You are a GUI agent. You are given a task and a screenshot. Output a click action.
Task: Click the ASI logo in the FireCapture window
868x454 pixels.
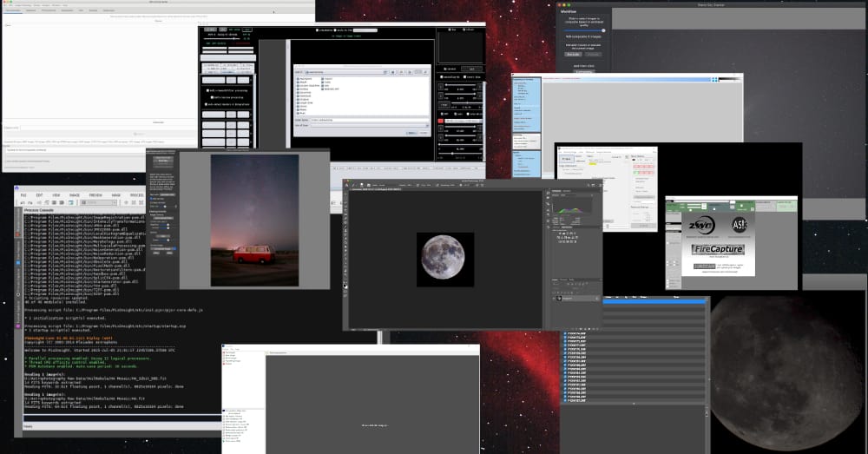click(x=737, y=225)
